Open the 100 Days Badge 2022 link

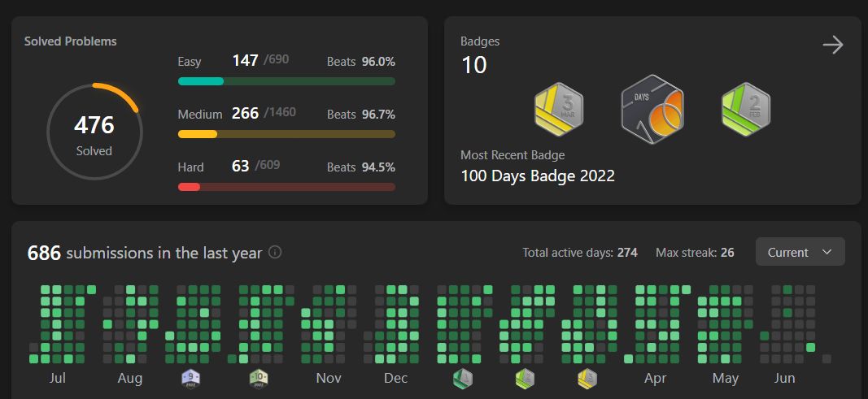pyautogui.click(x=538, y=176)
